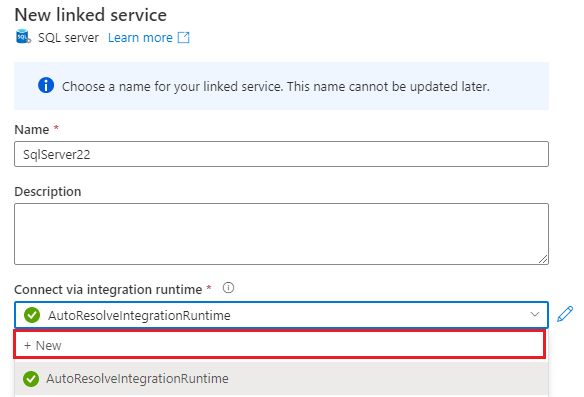
Task: Click the name cannot be updated notice text
Action: click(x=276, y=86)
